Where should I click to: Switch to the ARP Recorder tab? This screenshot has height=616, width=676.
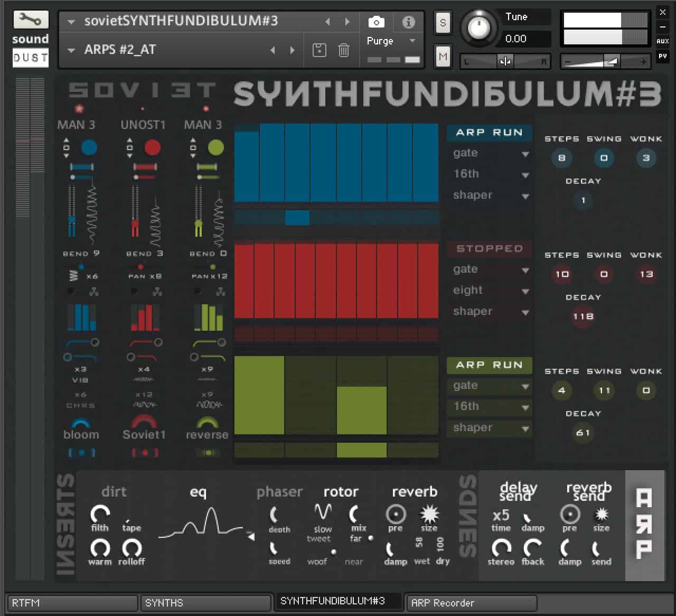pyautogui.click(x=471, y=603)
